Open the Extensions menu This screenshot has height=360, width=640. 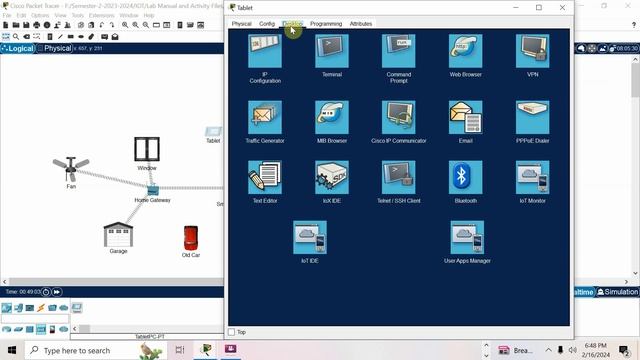(x=102, y=15)
